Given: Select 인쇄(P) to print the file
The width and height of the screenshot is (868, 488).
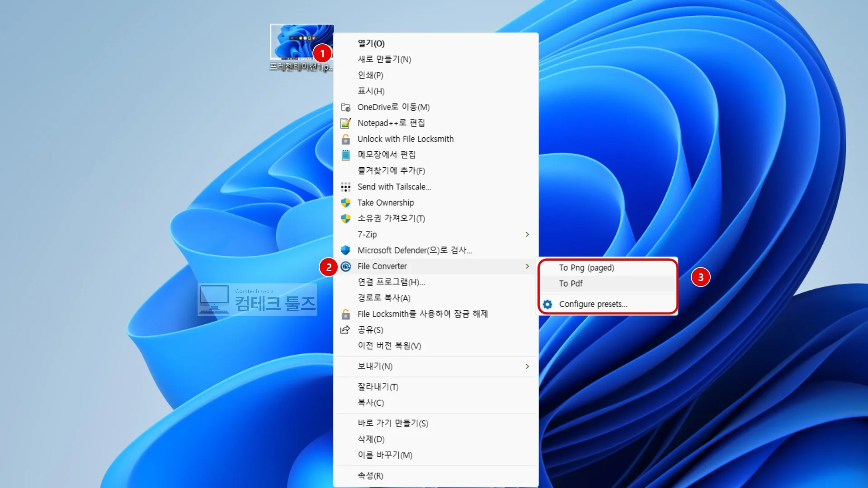Looking at the screenshot, I should [436, 75].
